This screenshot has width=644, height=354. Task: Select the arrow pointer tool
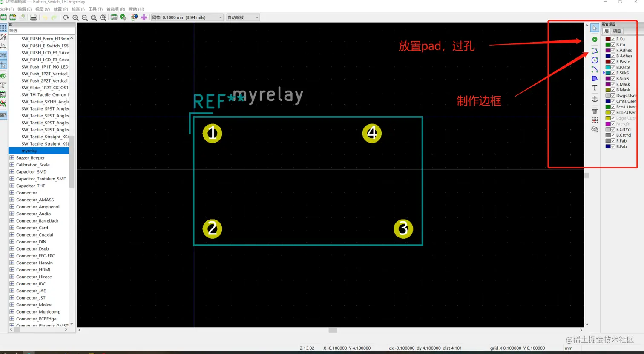[x=595, y=28]
